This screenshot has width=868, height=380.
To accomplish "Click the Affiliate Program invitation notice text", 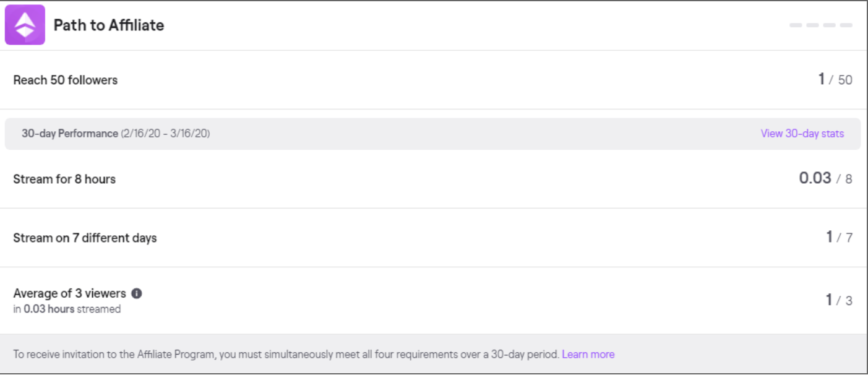I will pos(286,355).
